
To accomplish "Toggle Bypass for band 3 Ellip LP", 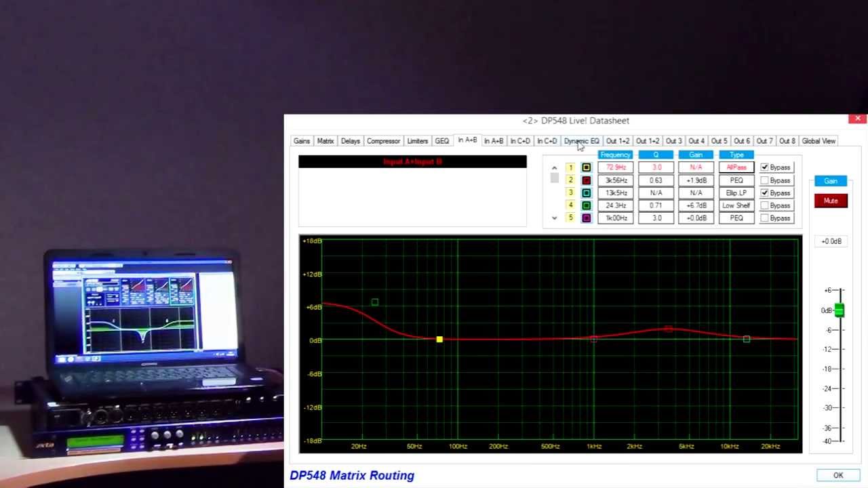I will coord(765,193).
